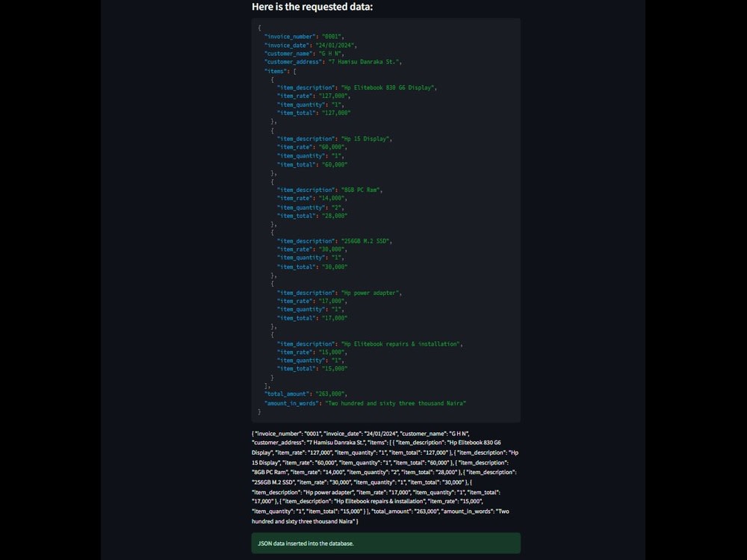Click "customer_address": "7 Hamisu Danraka St." code line
Image resolution: width=747 pixels, height=560 pixels.
[x=333, y=61]
